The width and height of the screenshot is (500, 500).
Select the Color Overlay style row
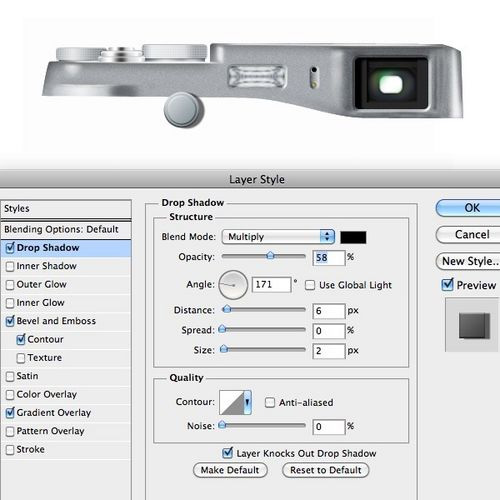tap(66, 395)
